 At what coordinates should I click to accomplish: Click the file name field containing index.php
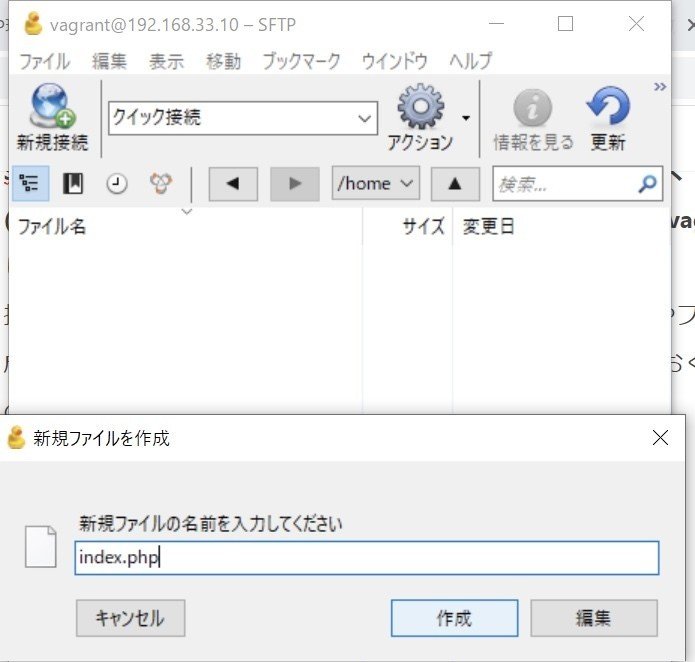(x=367, y=558)
